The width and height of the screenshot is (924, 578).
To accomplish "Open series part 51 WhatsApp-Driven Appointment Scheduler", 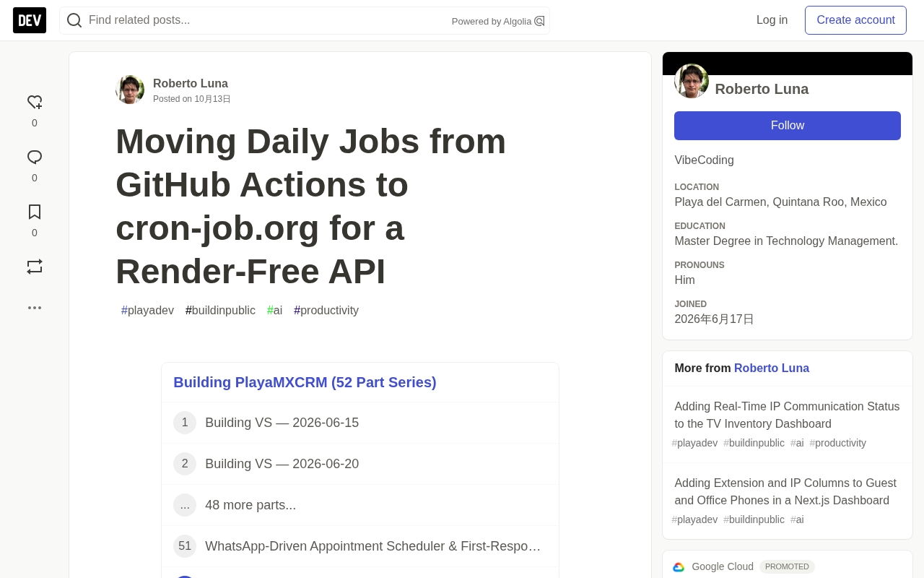I will point(360,546).
